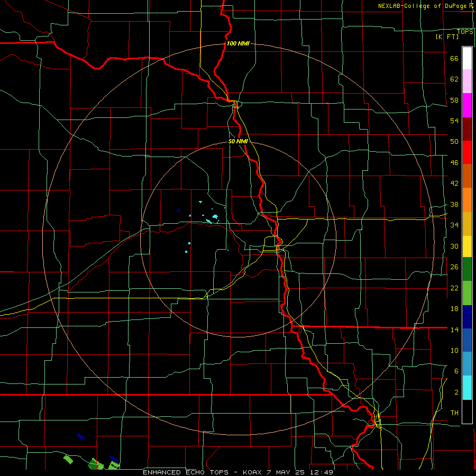Click the dark green 30 kft legend swatch
476x476 pixels.
467,269
